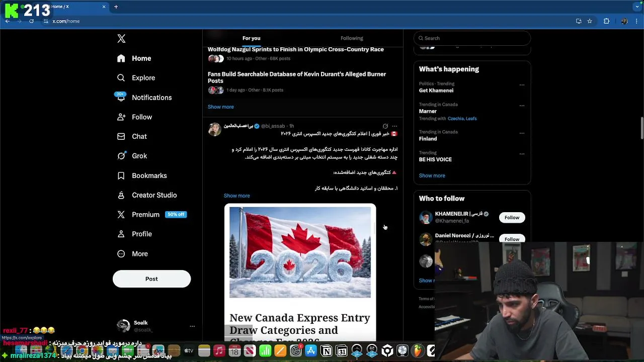Image resolution: width=644 pixels, height=362 pixels.
Task: Open Notifications with 20+ badge
Action: [x=144, y=98]
